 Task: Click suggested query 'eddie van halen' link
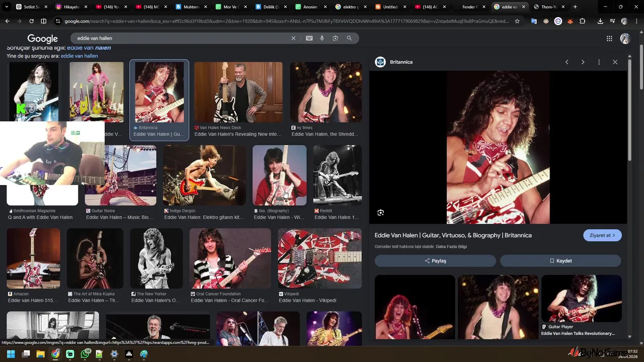point(89,48)
